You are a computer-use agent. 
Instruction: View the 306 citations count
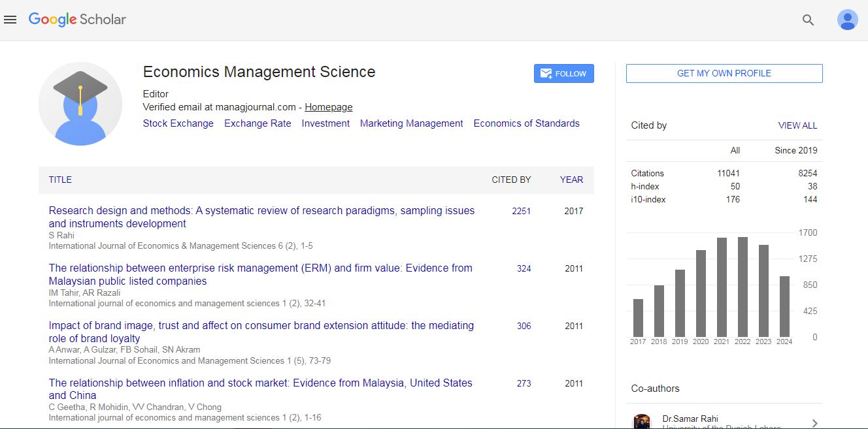pyautogui.click(x=524, y=326)
